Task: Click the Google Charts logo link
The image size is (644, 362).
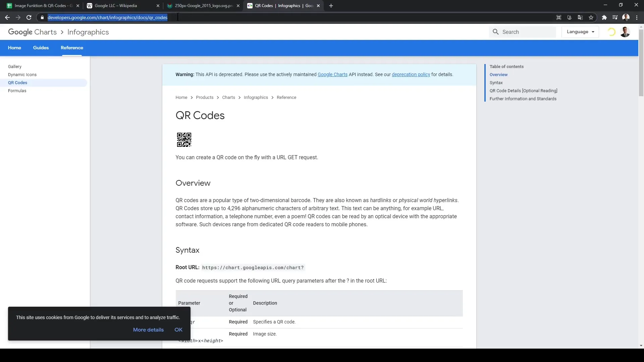Action: [x=33, y=32]
